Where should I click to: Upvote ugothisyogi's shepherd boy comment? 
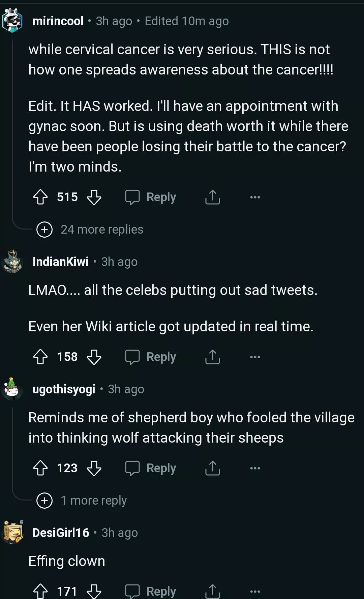[x=40, y=468]
